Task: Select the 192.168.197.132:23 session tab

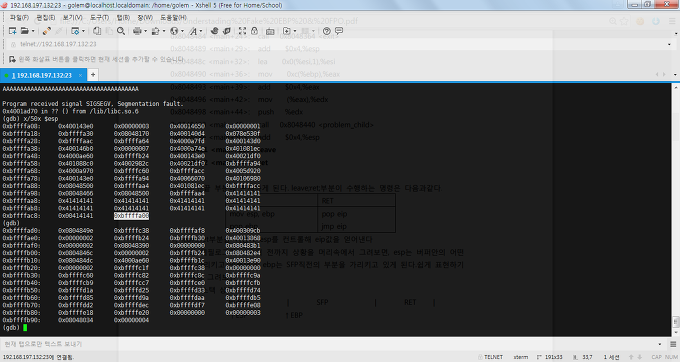Action: [x=42, y=75]
